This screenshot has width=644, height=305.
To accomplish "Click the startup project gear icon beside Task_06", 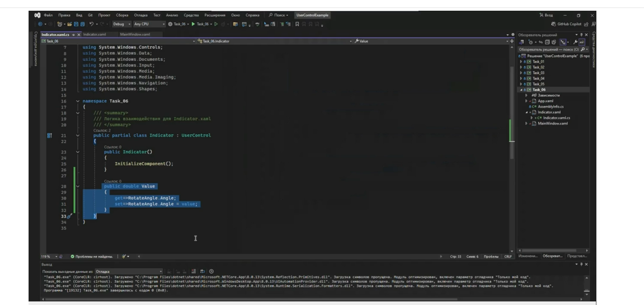I will coord(170,24).
